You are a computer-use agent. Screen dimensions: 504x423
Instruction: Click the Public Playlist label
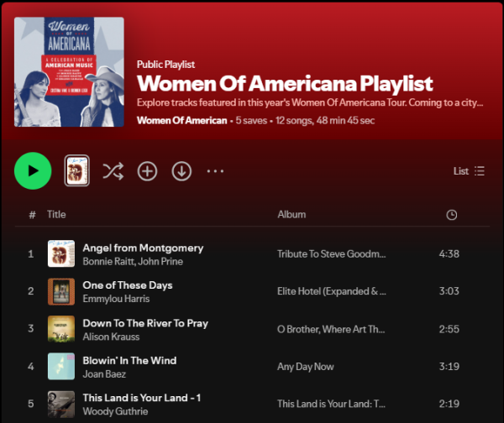(x=165, y=65)
